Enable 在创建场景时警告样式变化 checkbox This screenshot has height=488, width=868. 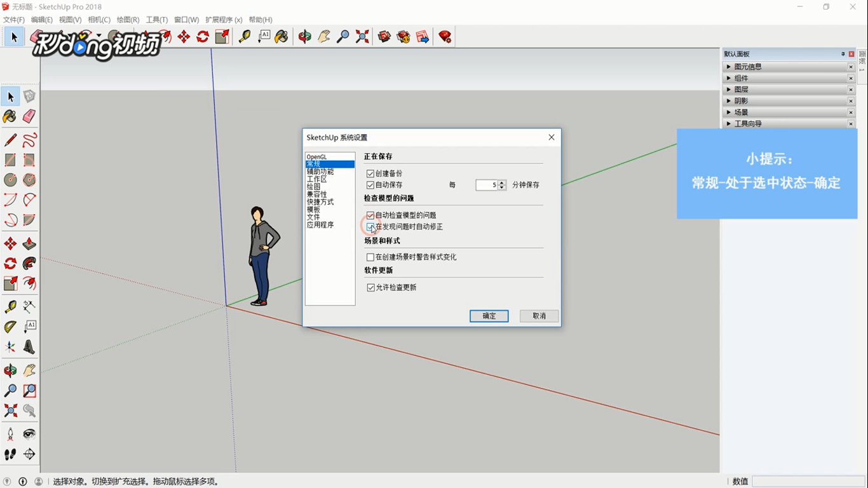pyautogui.click(x=370, y=257)
